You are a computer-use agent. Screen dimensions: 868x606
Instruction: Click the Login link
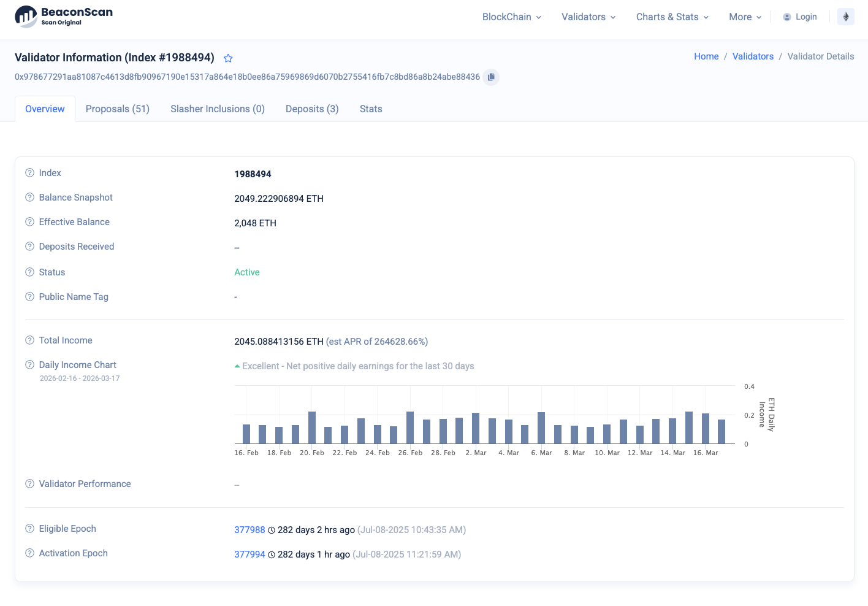[806, 17]
